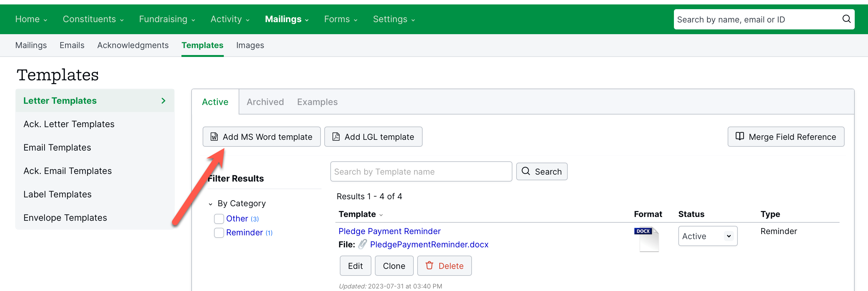Image resolution: width=868 pixels, height=291 pixels.
Task: Switch to the Active templates tab
Action: coord(215,102)
